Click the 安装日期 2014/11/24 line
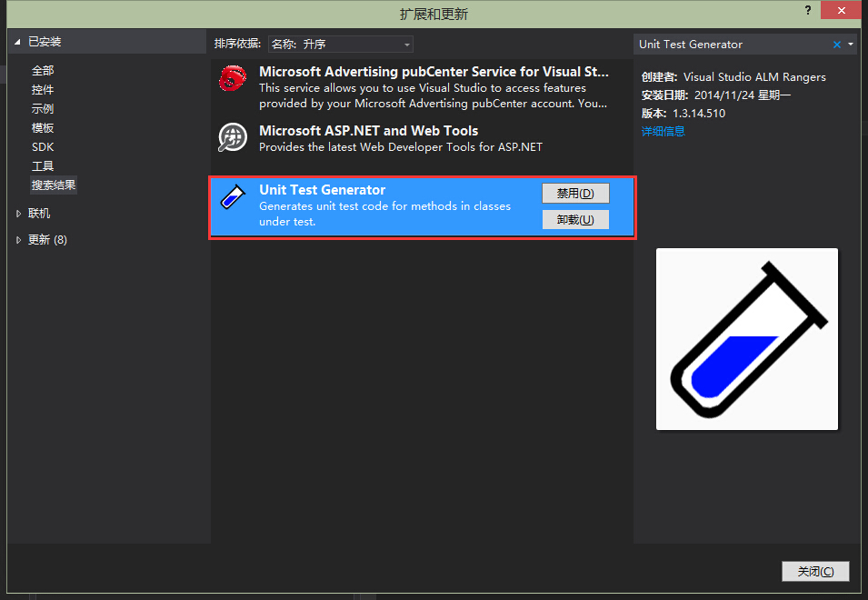This screenshot has width=868, height=600. 716,95
